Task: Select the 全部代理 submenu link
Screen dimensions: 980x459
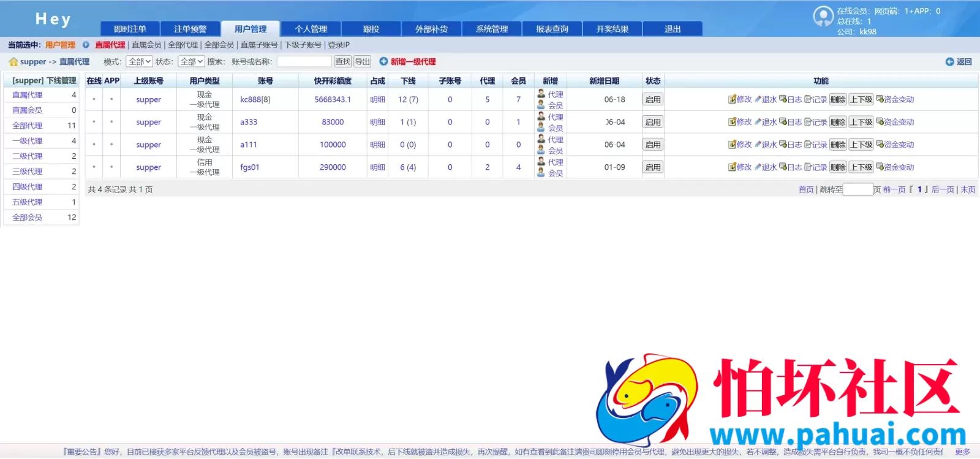Action: tap(183, 45)
